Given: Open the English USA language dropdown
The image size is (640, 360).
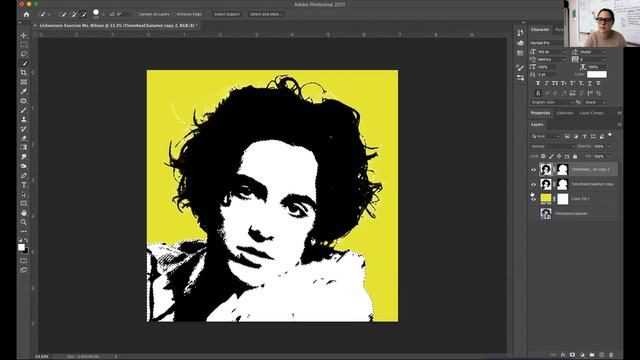Looking at the screenshot, I should [552, 102].
